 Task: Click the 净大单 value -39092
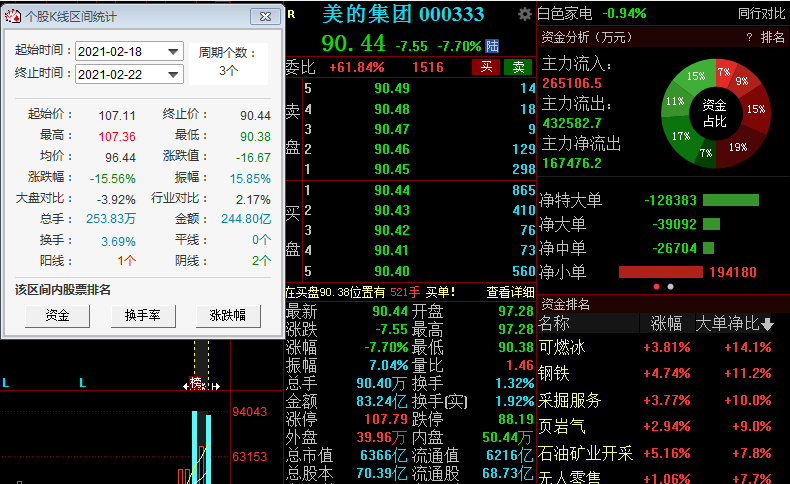point(674,224)
